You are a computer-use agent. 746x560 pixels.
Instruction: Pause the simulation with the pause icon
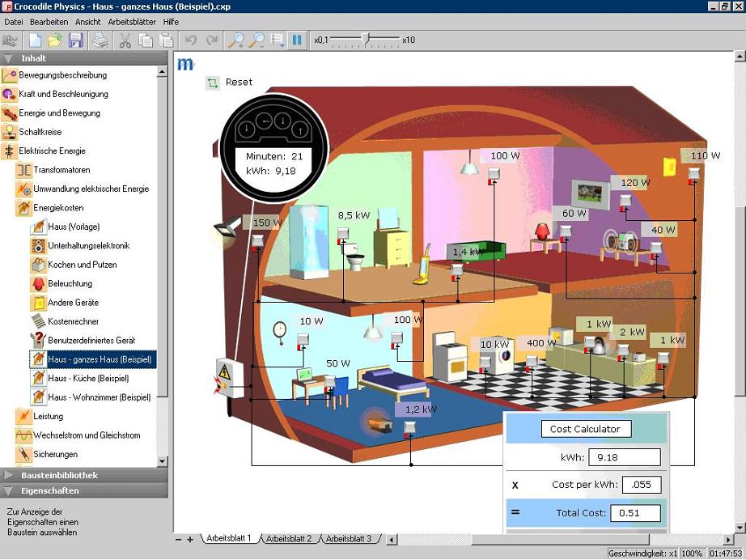click(299, 39)
